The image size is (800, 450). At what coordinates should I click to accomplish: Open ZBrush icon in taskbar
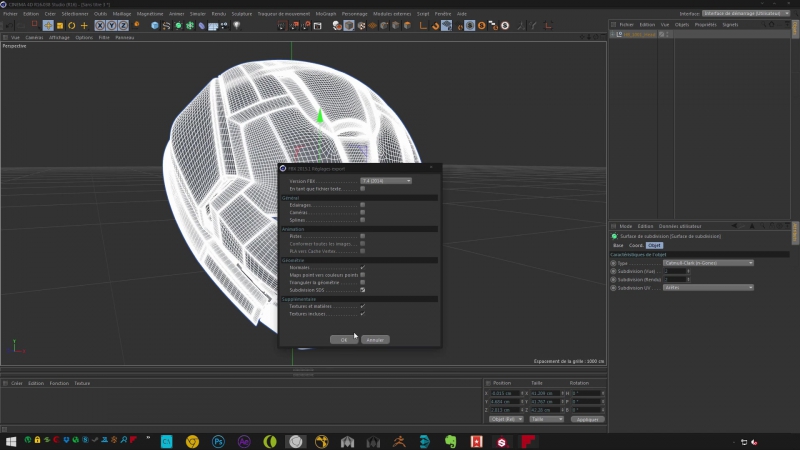point(399,441)
